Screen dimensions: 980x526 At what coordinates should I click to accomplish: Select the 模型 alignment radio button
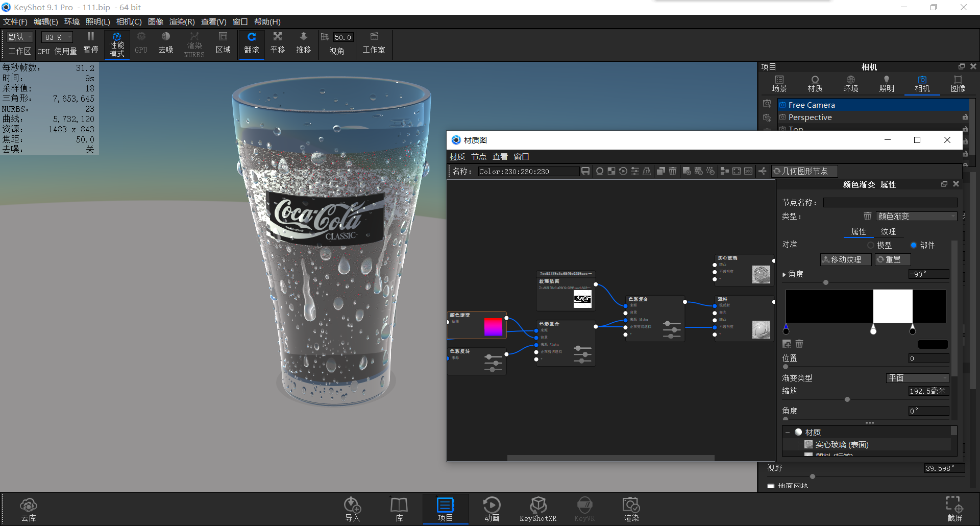coord(872,245)
